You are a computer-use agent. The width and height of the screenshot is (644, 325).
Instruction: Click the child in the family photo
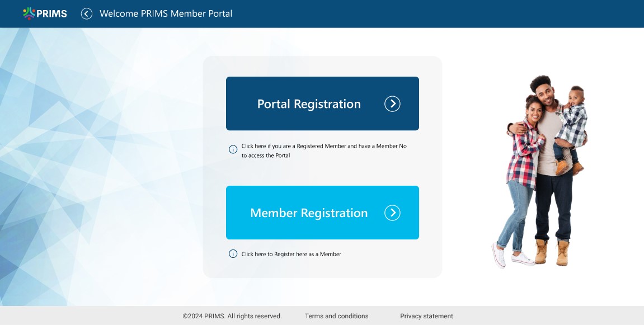(x=572, y=120)
